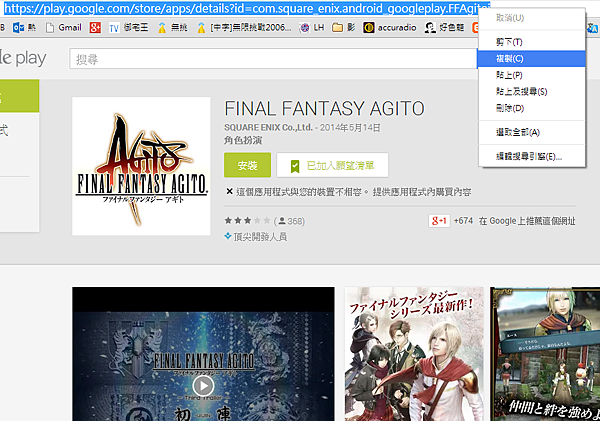Open the ファイナルファンタジーシリーズ最新作 screenshot
The image size is (600, 421).
(414, 354)
